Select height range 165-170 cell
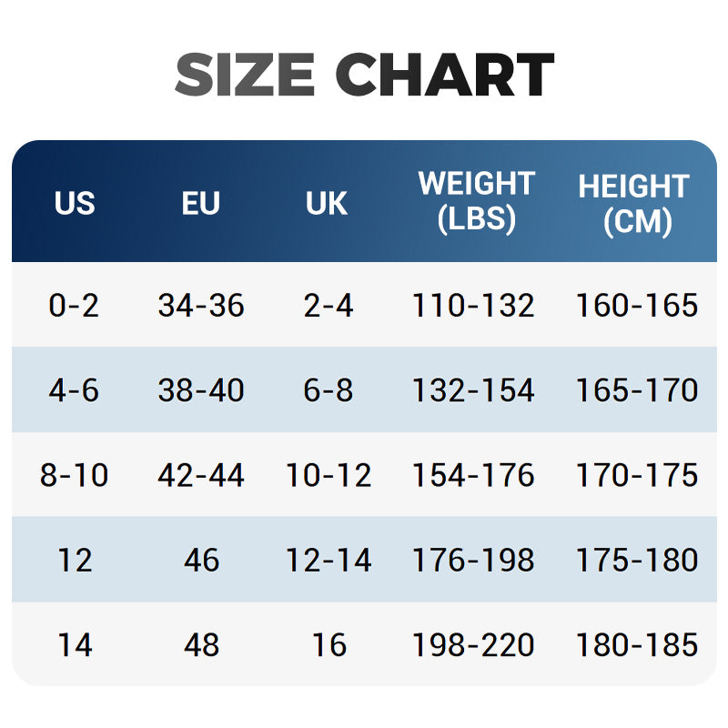Image resolution: width=728 pixels, height=728 pixels. tap(637, 390)
